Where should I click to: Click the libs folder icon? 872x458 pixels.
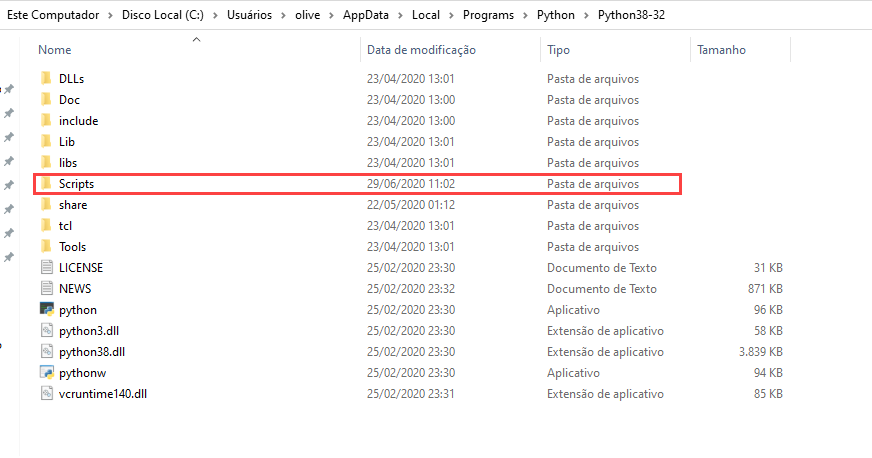click(47, 163)
